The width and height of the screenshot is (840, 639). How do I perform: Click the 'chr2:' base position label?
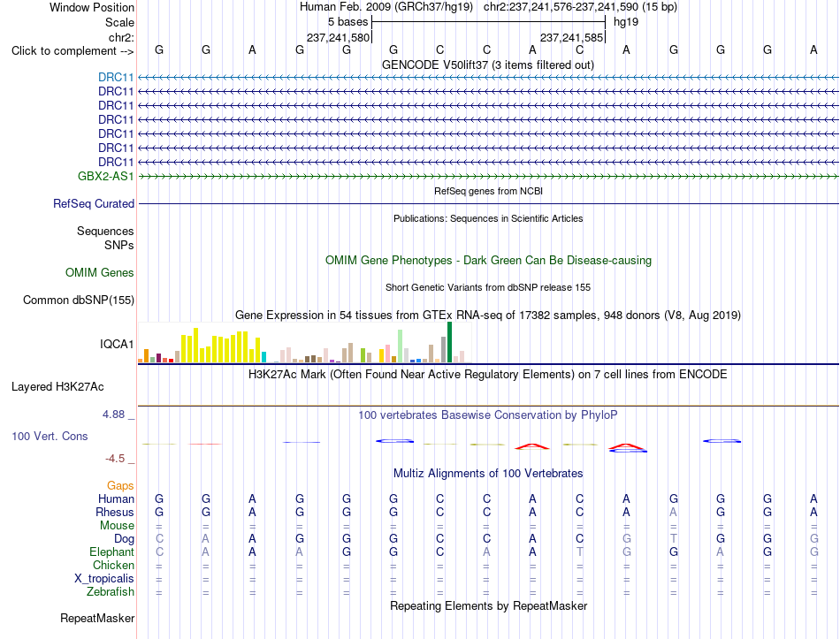(121, 37)
